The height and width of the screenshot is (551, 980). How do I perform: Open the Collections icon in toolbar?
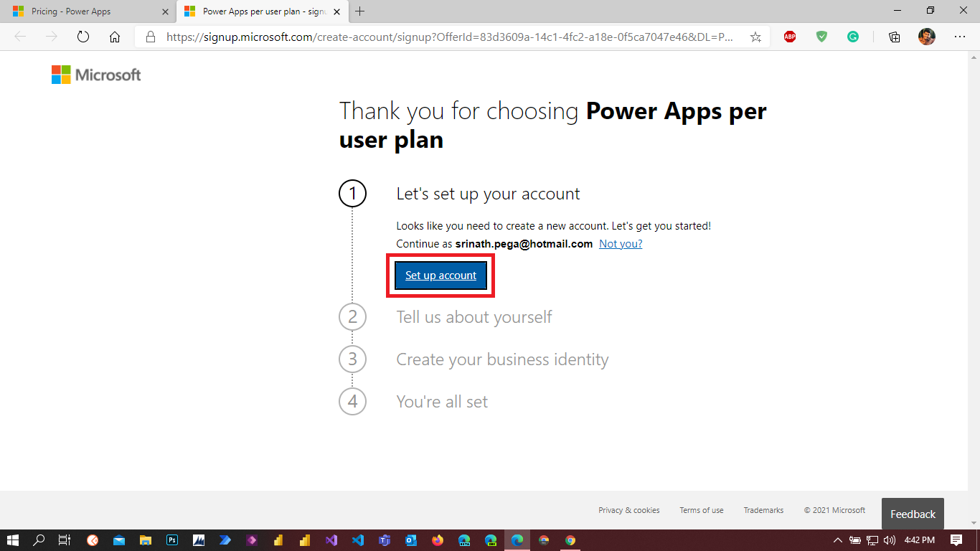(x=895, y=37)
